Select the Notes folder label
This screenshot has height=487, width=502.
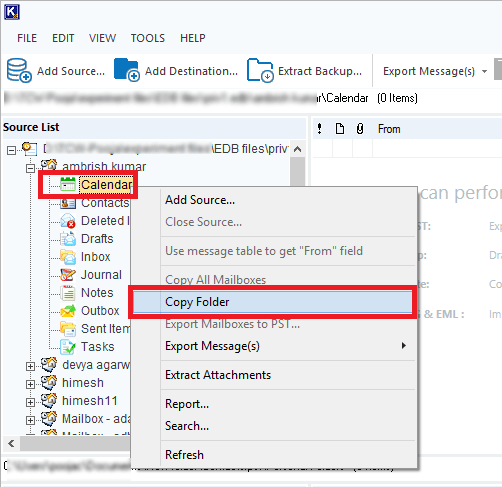tap(97, 293)
